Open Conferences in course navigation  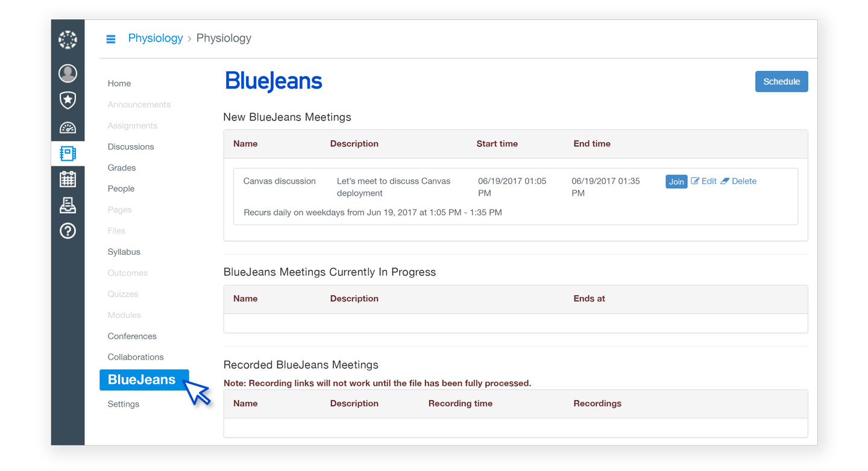pos(132,336)
